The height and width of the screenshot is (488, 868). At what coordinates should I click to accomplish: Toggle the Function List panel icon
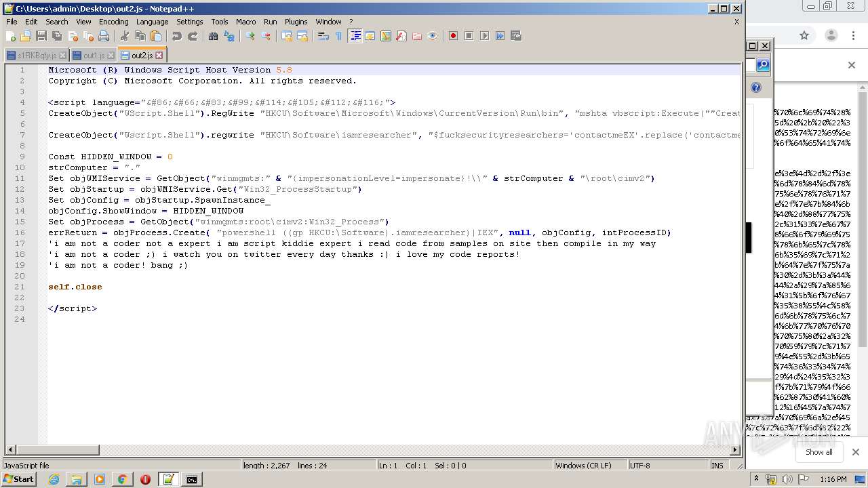(x=401, y=36)
